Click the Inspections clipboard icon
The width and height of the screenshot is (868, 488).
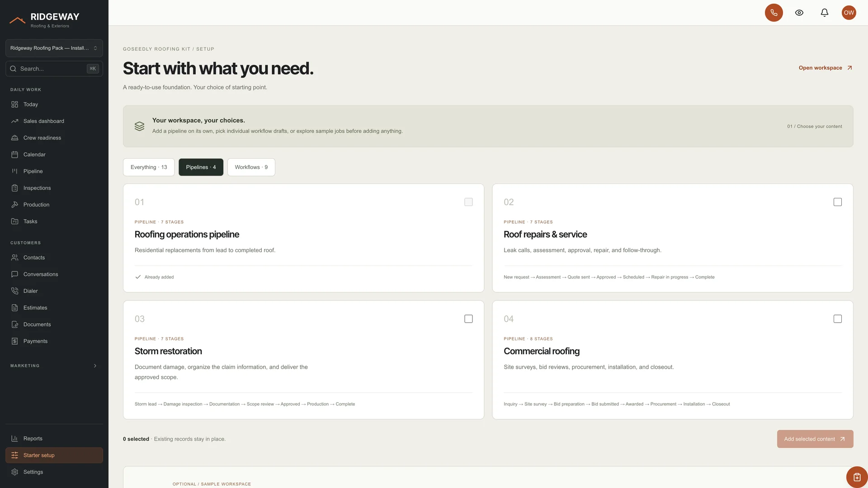click(14, 188)
